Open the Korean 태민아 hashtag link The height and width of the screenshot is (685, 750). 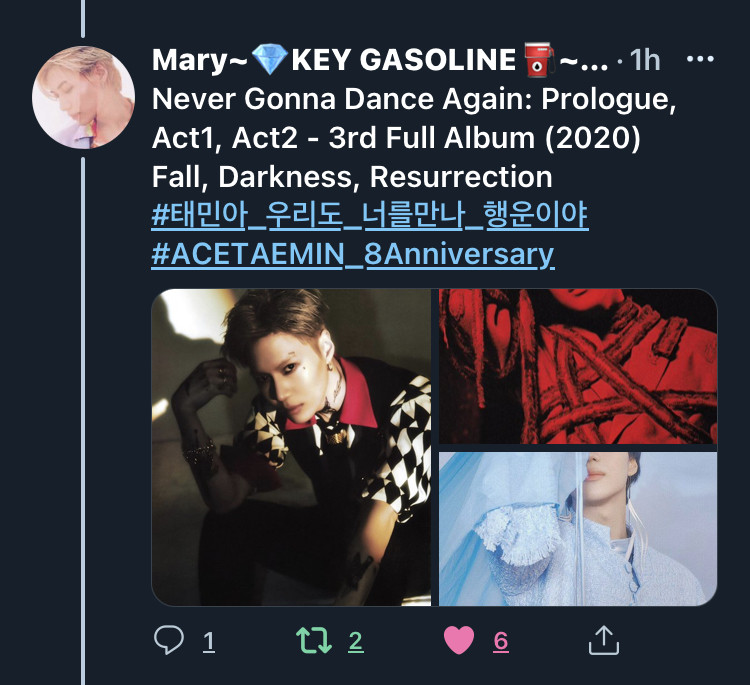click(x=370, y=215)
